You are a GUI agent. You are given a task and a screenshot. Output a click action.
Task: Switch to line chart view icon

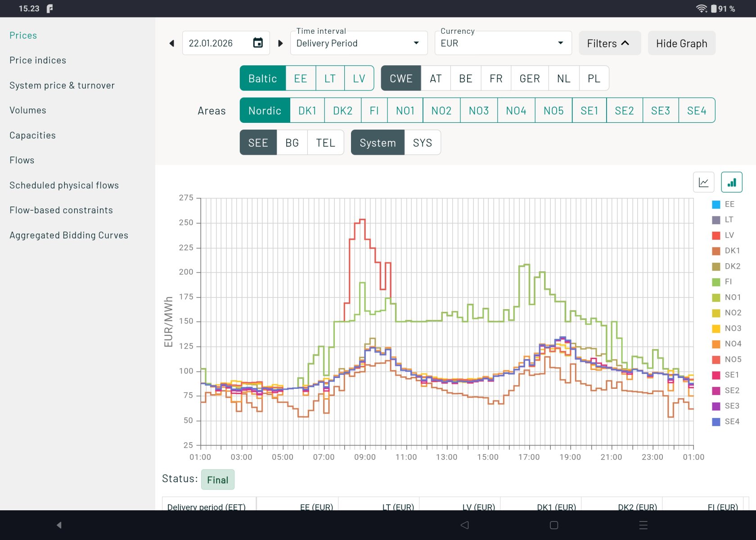point(703,182)
